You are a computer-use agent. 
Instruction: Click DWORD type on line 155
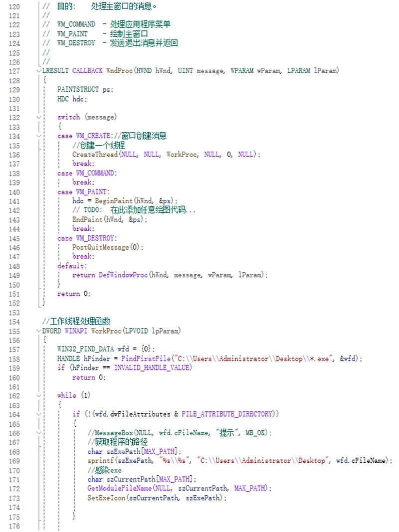tap(51, 331)
